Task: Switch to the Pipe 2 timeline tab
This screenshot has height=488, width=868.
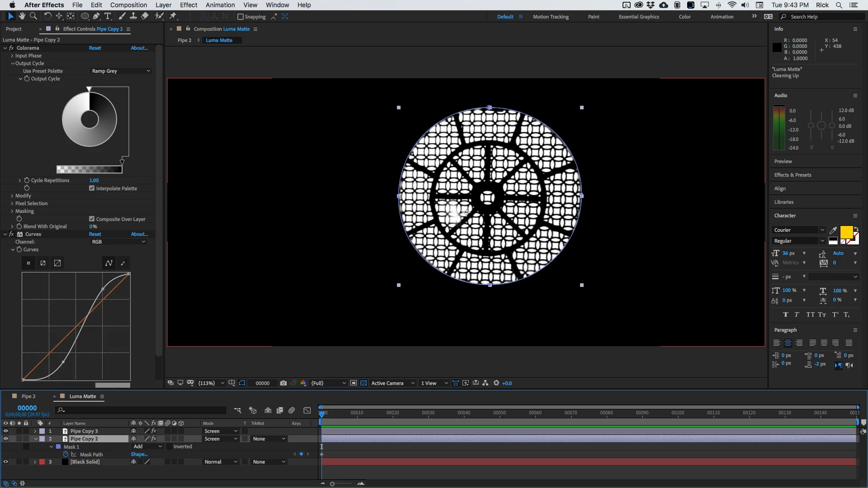Action: 28,396
